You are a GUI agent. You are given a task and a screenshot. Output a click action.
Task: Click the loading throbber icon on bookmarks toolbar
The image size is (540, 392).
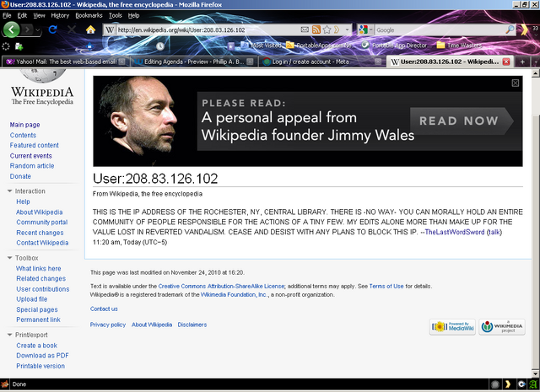pos(6,46)
